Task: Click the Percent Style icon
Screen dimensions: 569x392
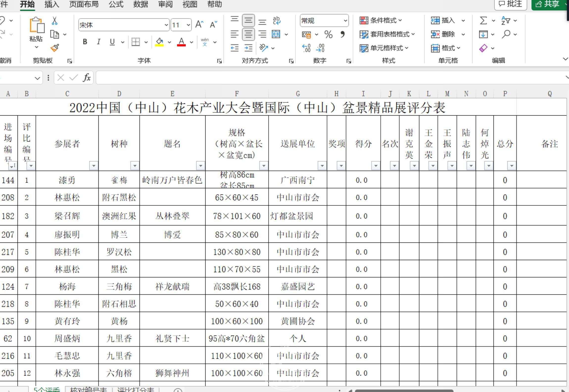Action: (x=328, y=34)
